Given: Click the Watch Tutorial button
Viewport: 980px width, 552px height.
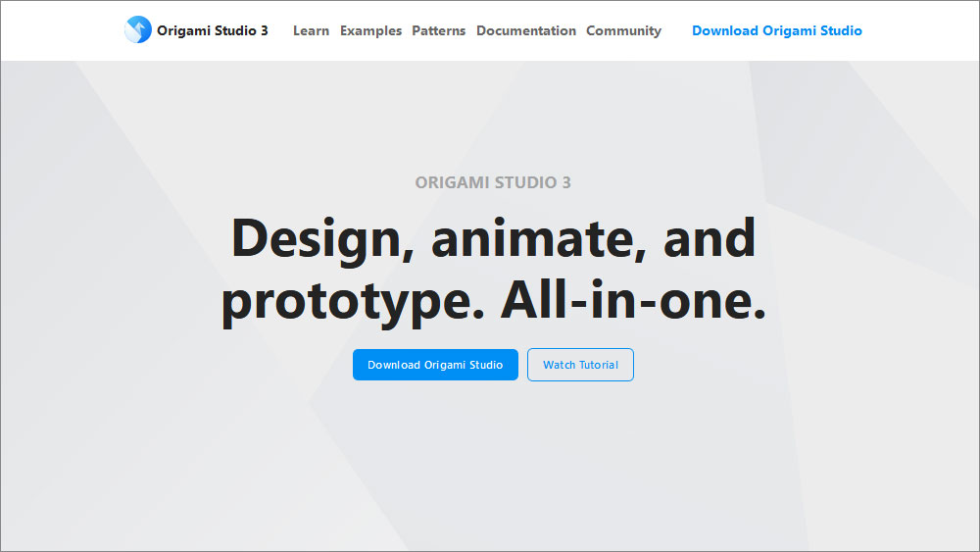Looking at the screenshot, I should pyautogui.click(x=580, y=365).
